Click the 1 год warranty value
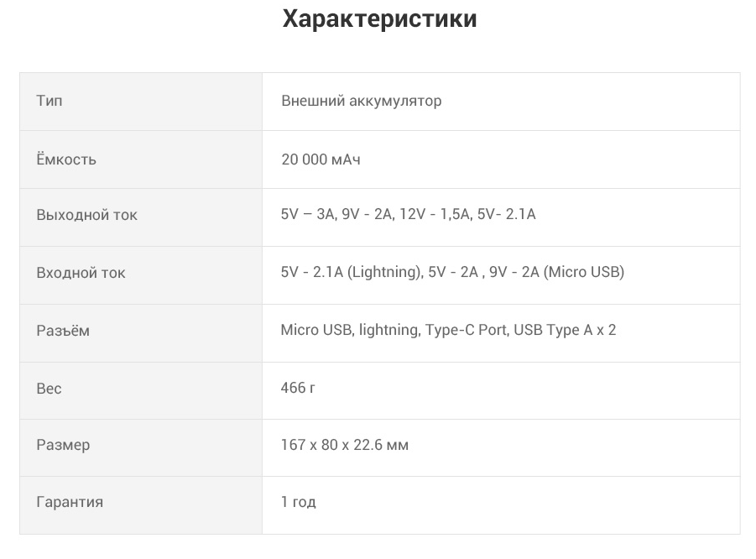This screenshot has width=756, height=559. (x=298, y=502)
